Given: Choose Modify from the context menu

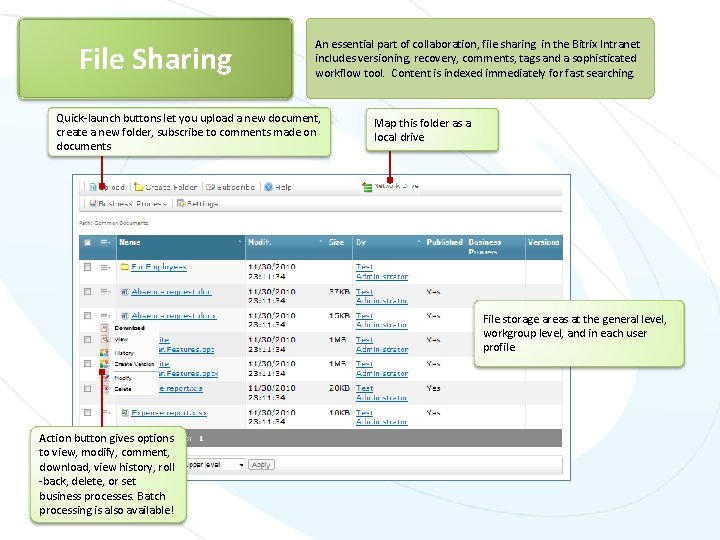Looking at the screenshot, I should [123, 378].
